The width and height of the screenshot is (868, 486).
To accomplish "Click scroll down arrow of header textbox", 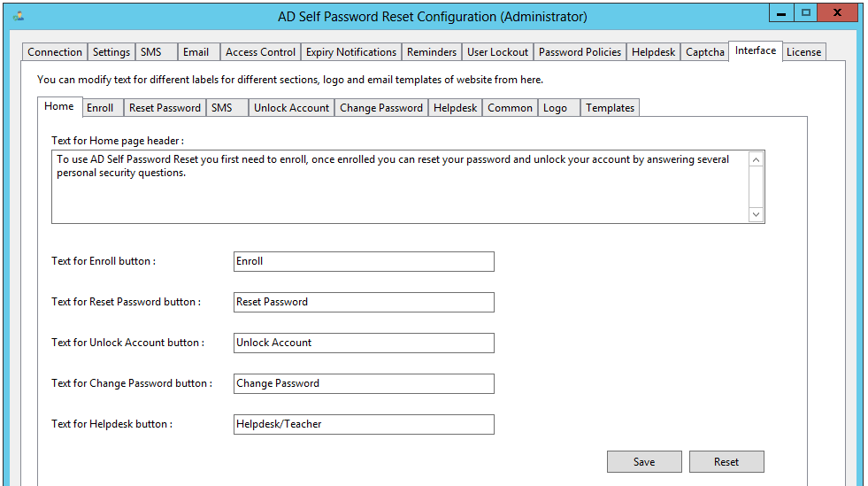I will click(757, 214).
